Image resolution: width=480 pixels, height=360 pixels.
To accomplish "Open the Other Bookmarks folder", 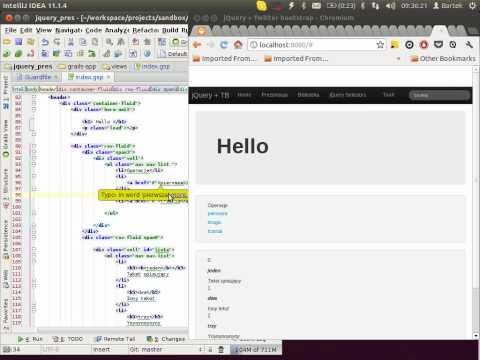I will click(443, 59).
